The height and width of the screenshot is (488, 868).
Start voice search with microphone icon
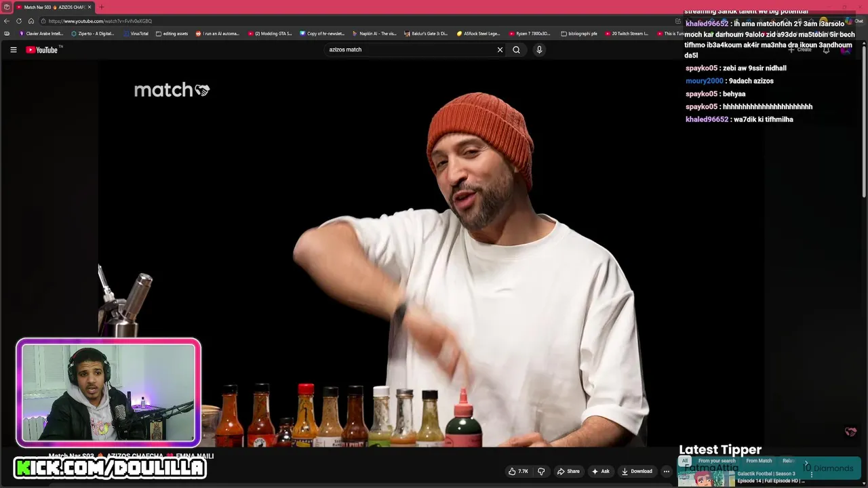coord(539,49)
